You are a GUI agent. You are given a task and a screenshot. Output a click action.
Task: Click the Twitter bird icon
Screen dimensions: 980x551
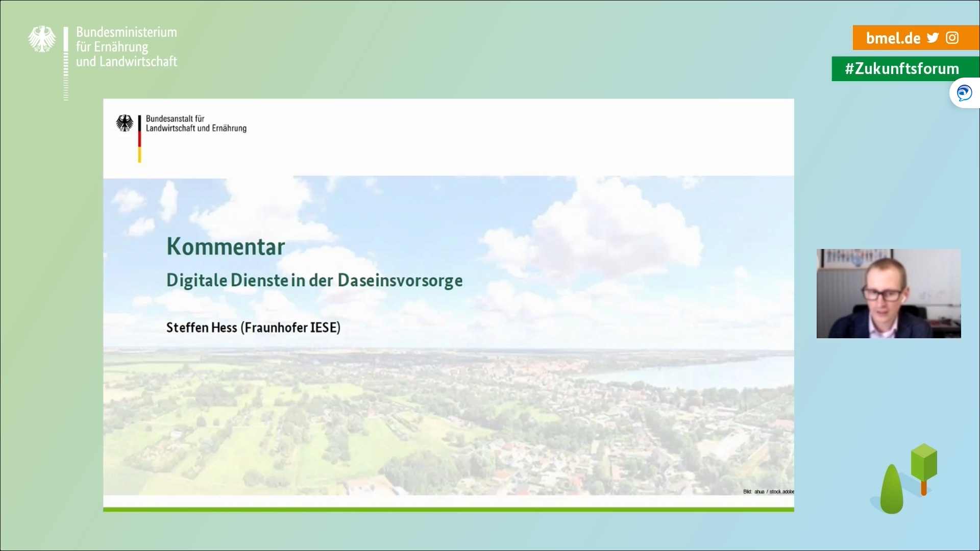933,38
